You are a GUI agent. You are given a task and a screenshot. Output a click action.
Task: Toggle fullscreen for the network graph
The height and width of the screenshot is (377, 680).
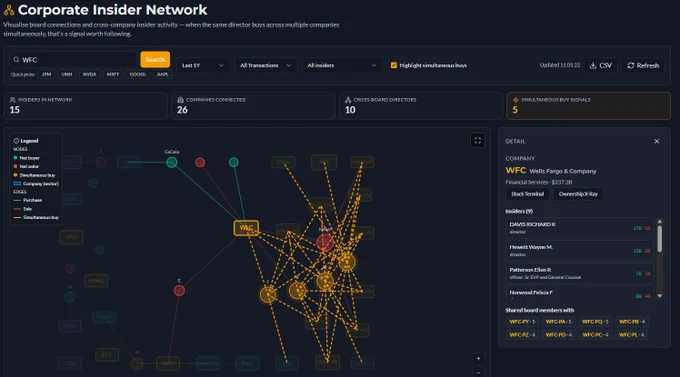(477, 141)
